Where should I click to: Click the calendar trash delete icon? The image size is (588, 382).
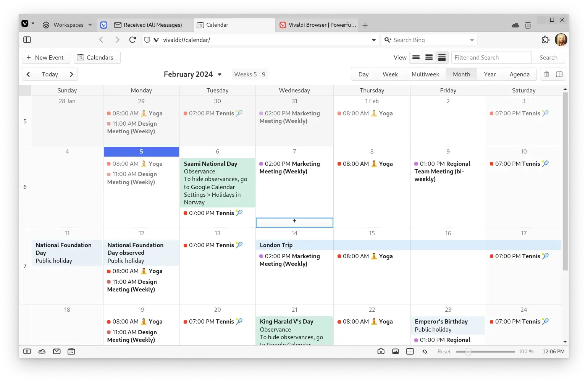[x=546, y=74]
